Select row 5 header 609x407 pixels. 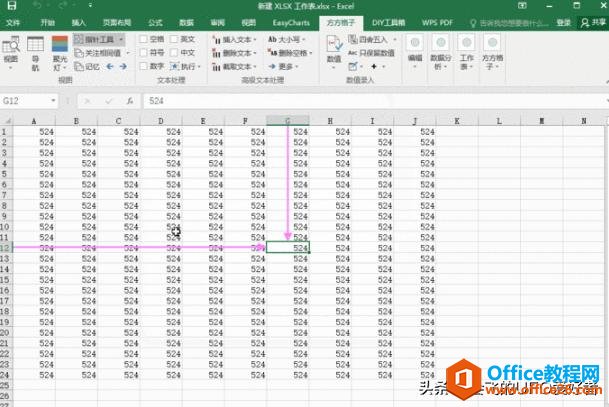point(4,174)
